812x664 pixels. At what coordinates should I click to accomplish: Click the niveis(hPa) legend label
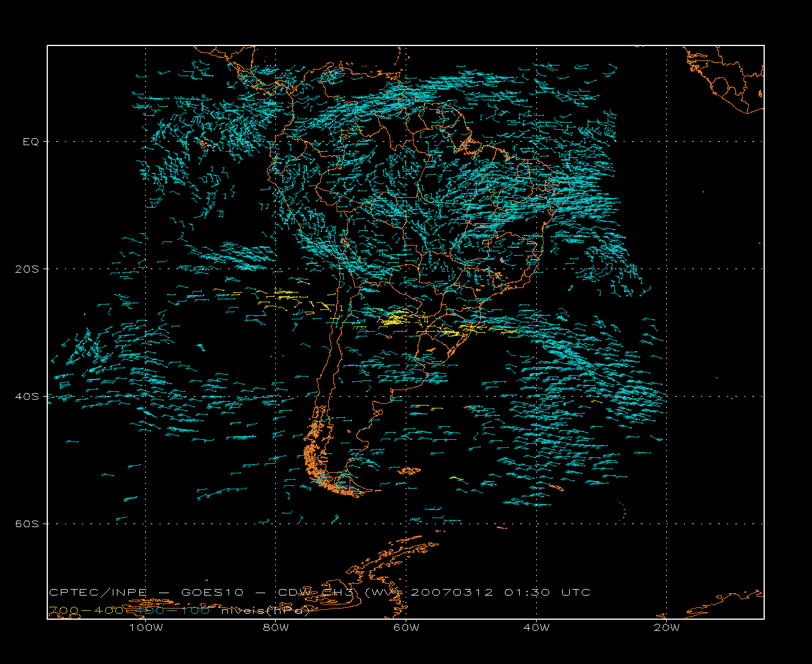click(x=265, y=611)
